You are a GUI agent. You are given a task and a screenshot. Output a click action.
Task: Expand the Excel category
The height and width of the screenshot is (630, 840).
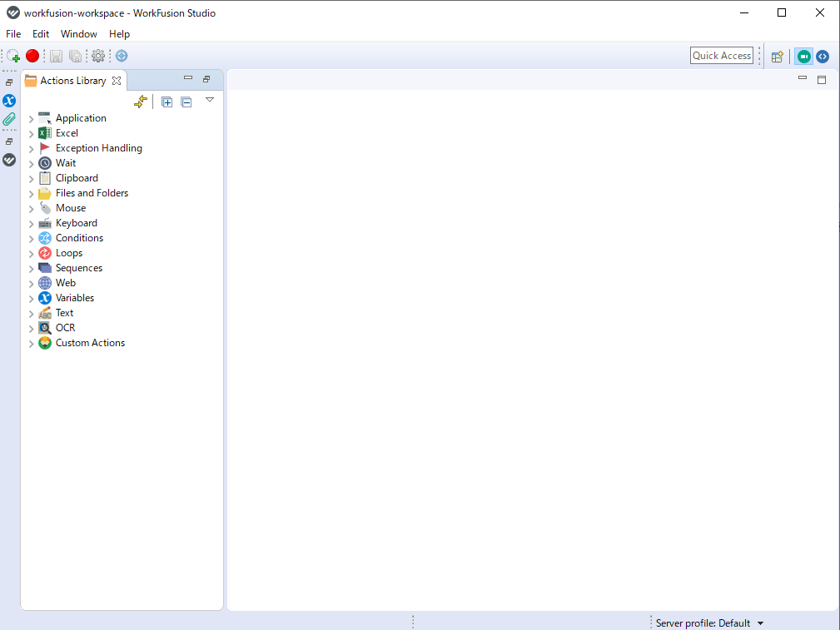click(x=31, y=134)
